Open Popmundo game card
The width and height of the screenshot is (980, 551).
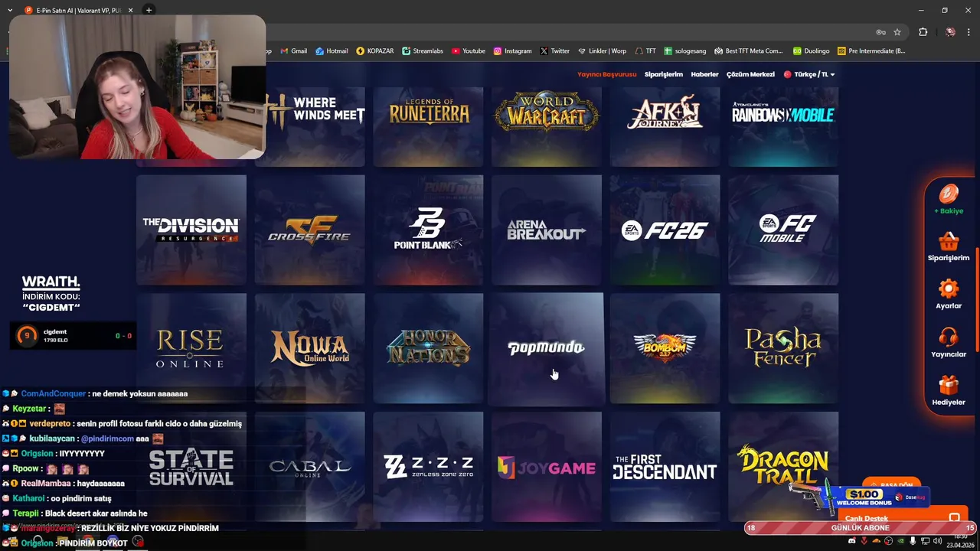(x=547, y=348)
